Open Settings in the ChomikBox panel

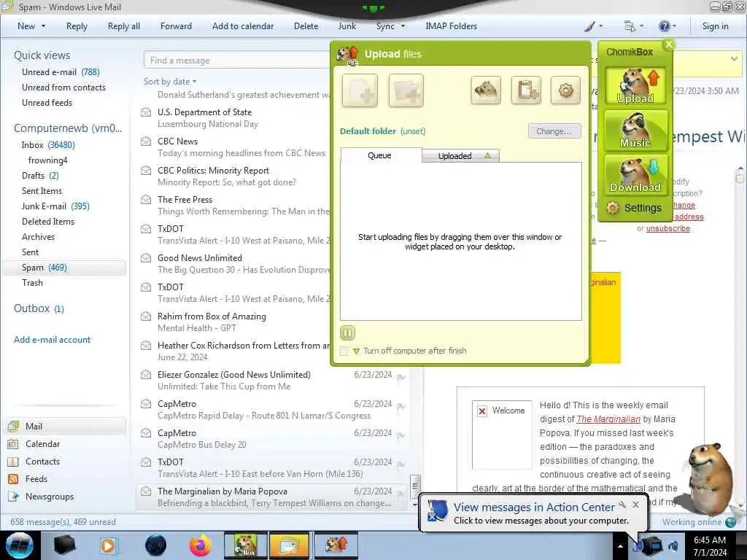(634, 208)
